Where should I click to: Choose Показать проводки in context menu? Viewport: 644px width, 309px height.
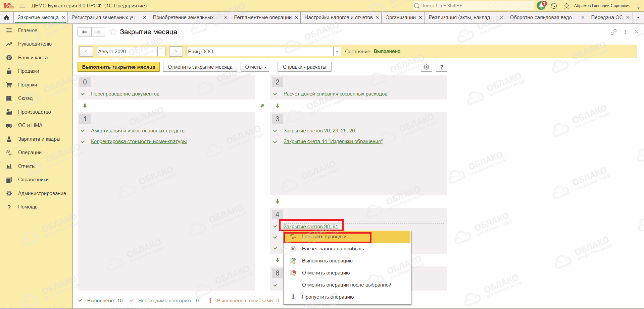click(x=347, y=237)
